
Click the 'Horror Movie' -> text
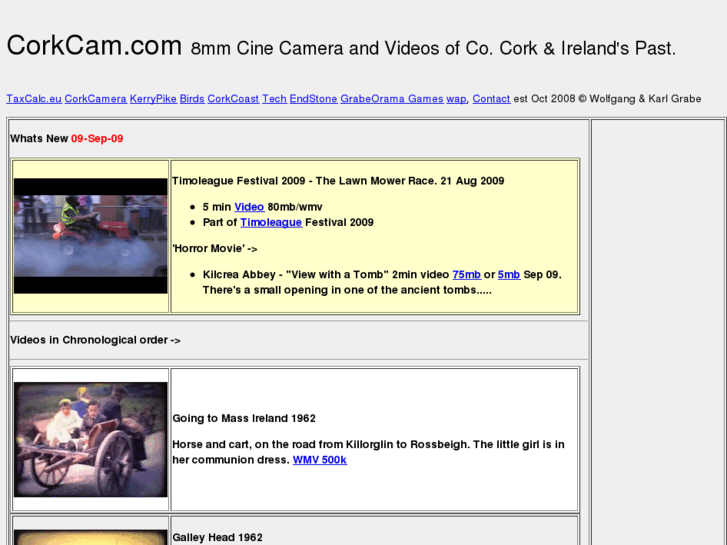(214, 249)
